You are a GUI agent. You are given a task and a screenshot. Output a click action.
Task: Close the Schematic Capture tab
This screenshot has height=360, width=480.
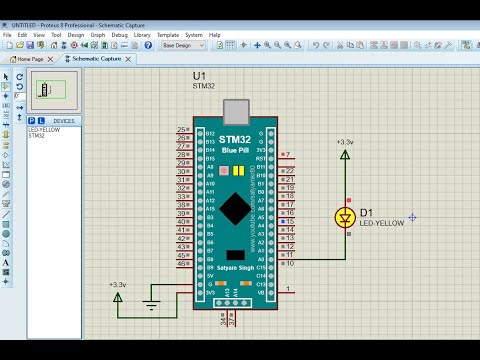point(128,59)
